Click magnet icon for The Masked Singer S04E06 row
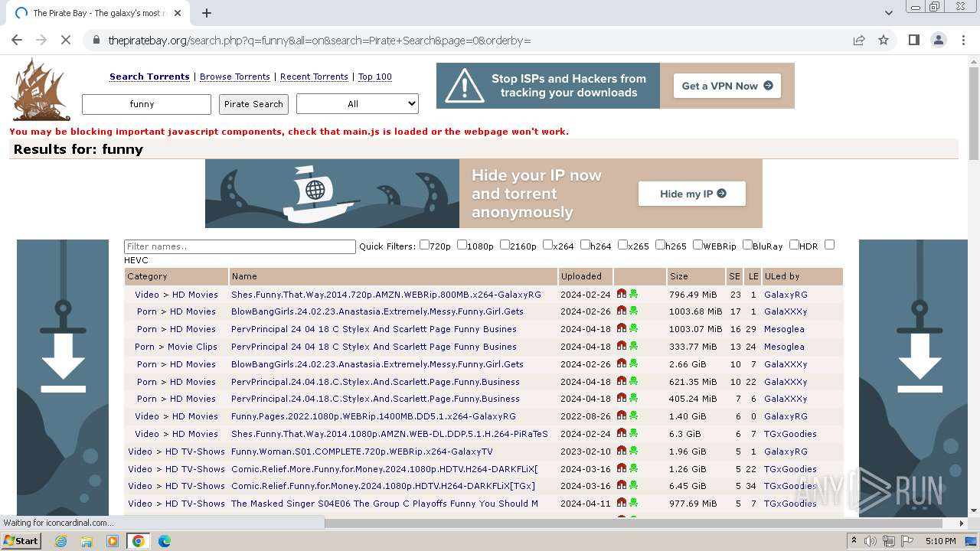The image size is (980, 551). (x=622, y=503)
